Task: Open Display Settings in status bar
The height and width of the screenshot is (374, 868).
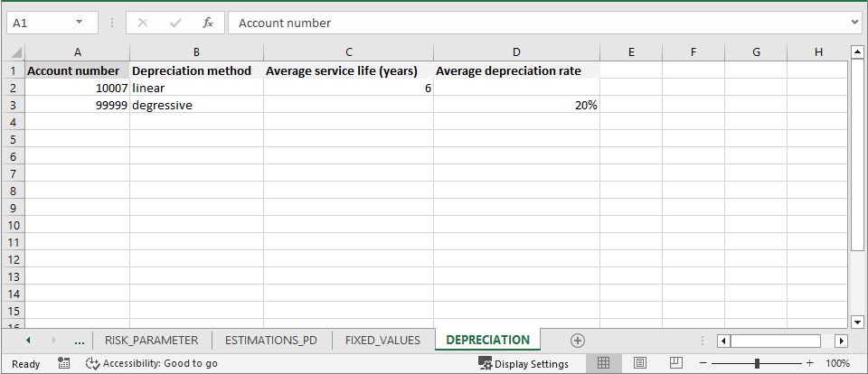Action: pyautogui.click(x=524, y=363)
